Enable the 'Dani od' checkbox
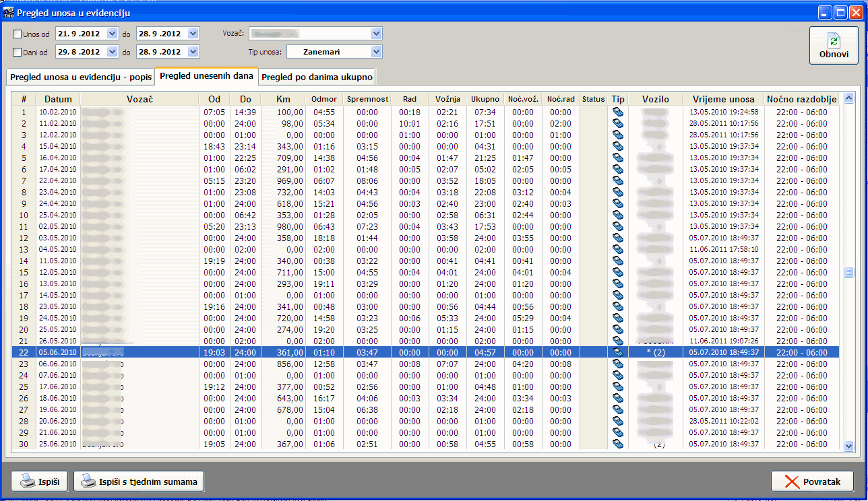The height and width of the screenshot is (501, 868). [18, 52]
